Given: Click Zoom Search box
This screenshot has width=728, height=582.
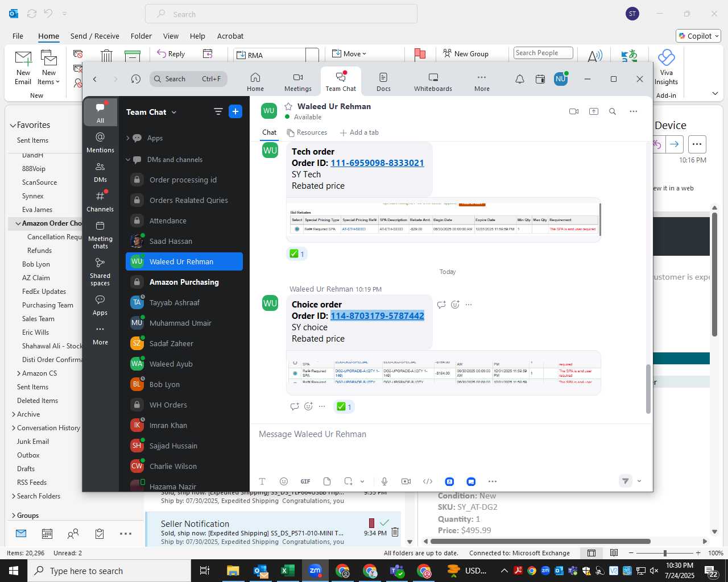Looking at the screenshot, I should (188, 79).
